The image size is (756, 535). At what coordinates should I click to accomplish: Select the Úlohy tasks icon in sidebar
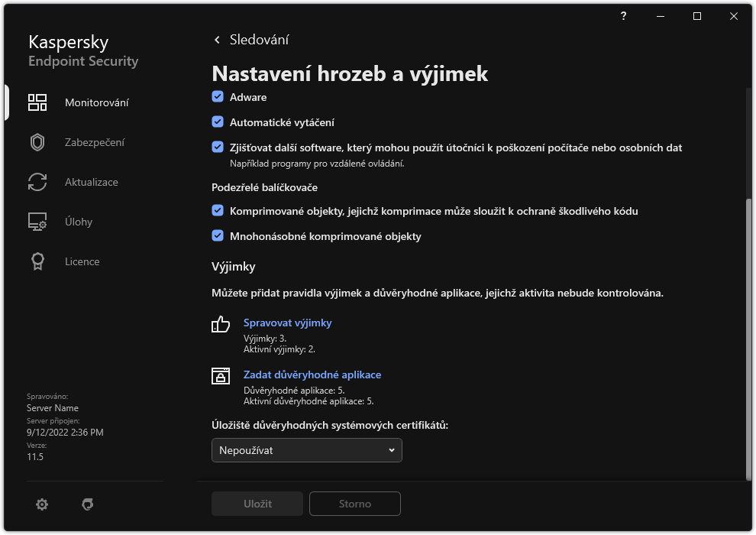point(37,221)
